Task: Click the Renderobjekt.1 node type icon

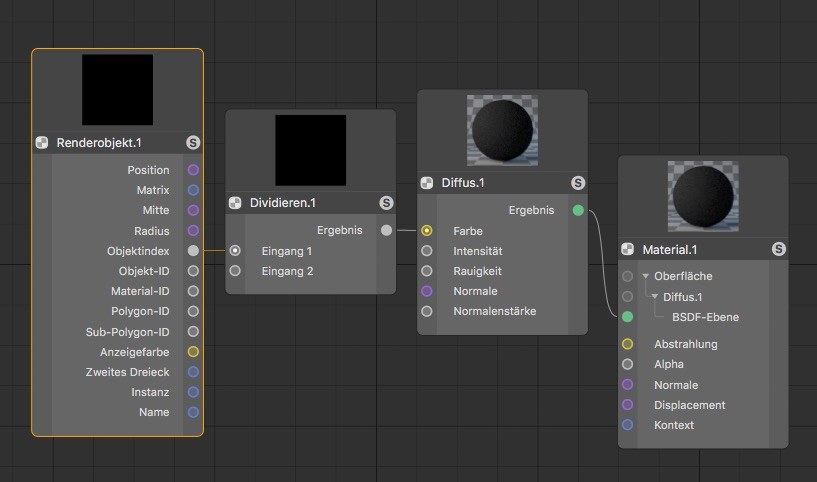Action: pyautogui.click(x=42, y=142)
